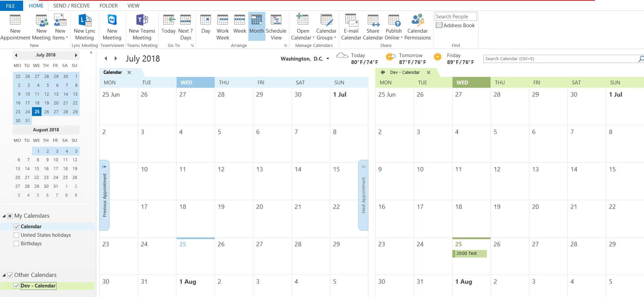Open the Publish Online dropdown
The width and height of the screenshot is (644, 297).
tap(394, 27)
